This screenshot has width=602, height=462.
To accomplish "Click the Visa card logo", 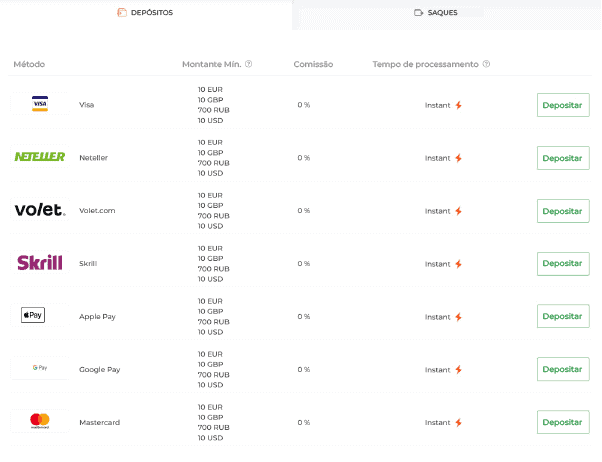I will 40,104.
